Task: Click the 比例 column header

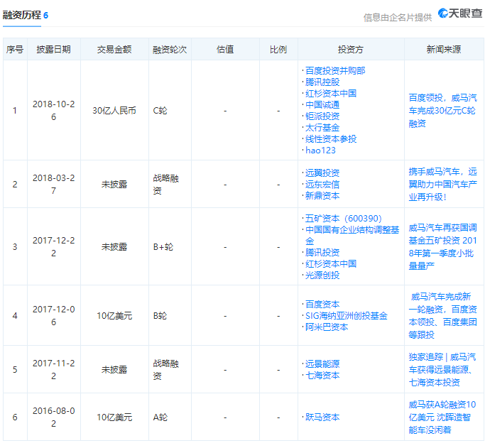Action: (x=278, y=50)
